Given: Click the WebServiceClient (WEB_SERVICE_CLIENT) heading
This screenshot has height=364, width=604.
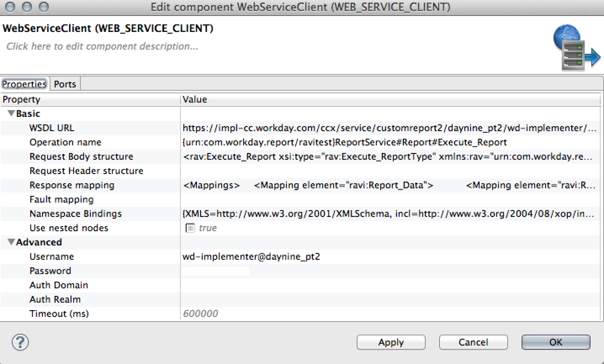Looking at the screenshot, I should 108,28.
